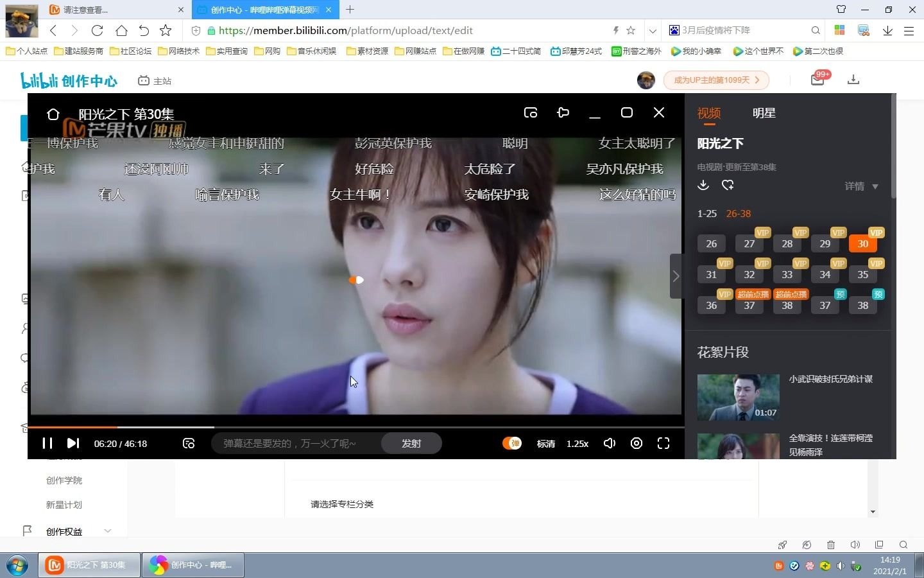
Task: Download the series with the download icon
Action: coord(703,185)
